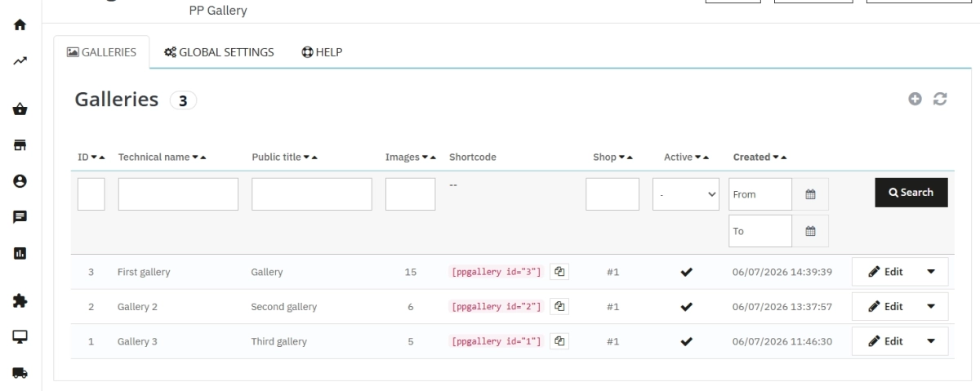Toggle active checkmark for Gallery 2

tap(687, 307)
